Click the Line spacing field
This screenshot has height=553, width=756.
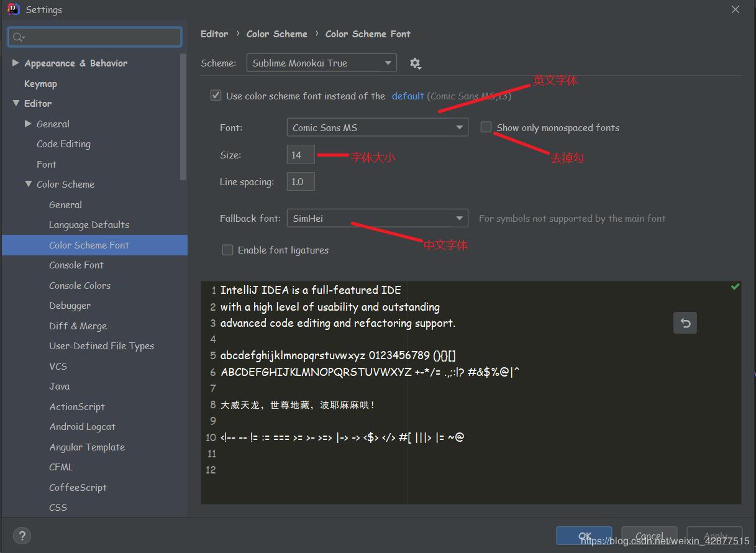[301, 181]
